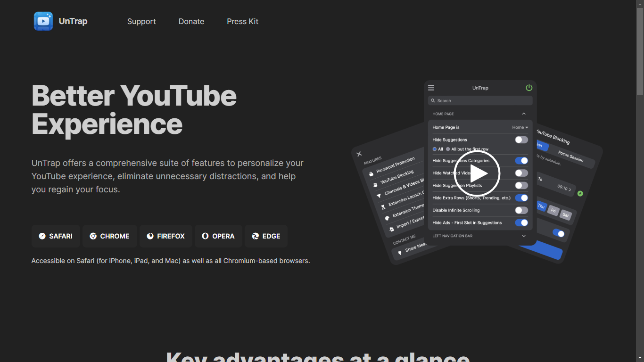The width and height of the screenshot is (644, 362).
Task: Click the Better YouTube Experience heading
Action: click(x=134, y=110)
